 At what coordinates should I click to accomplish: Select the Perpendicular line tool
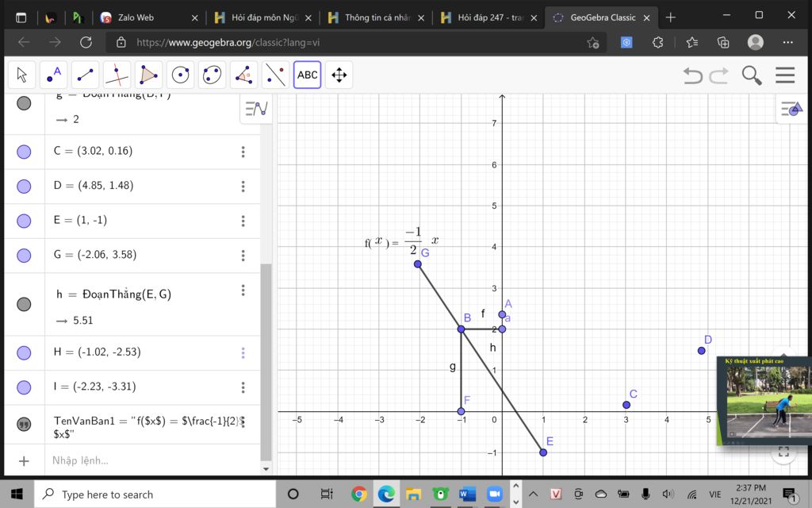117,75
